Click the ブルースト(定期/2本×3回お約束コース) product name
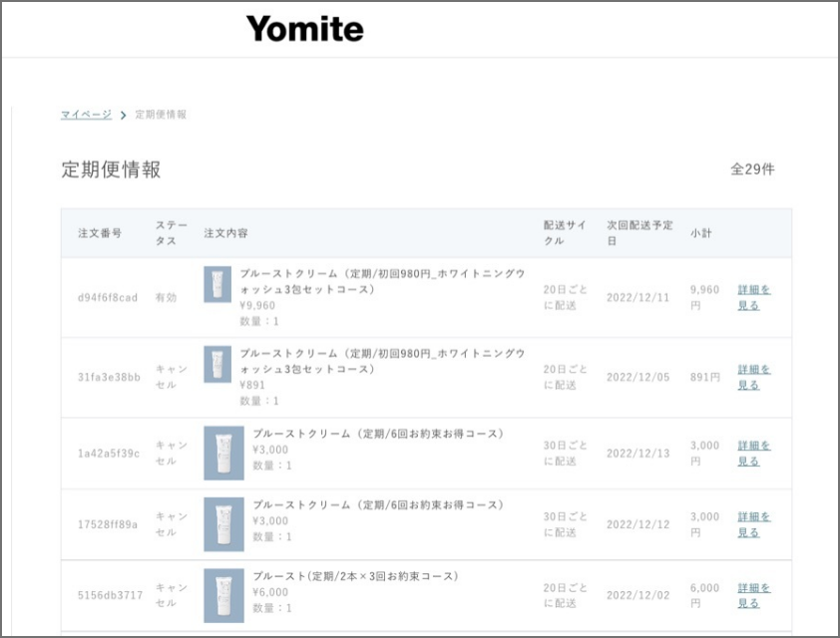 click(x=355, y=576)
